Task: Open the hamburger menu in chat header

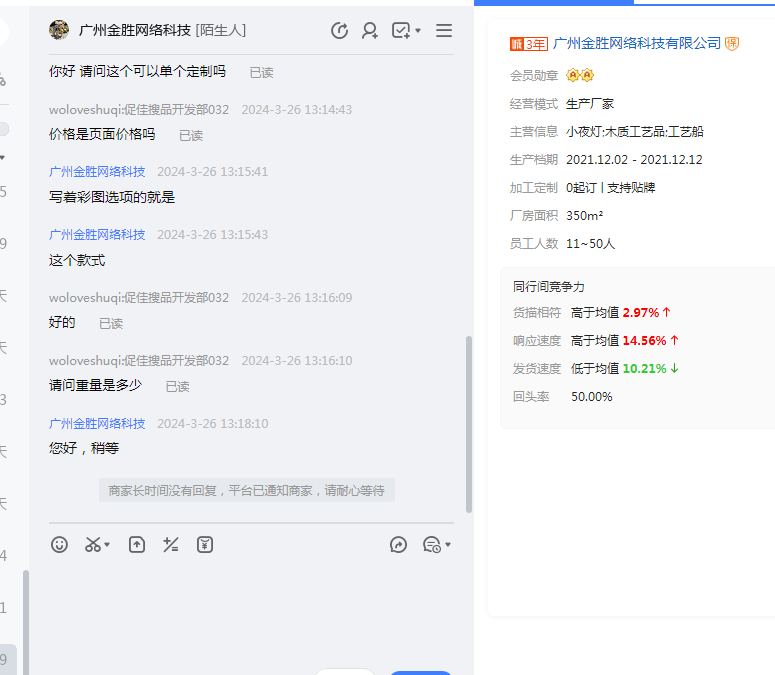Action: tap(444, 31)
